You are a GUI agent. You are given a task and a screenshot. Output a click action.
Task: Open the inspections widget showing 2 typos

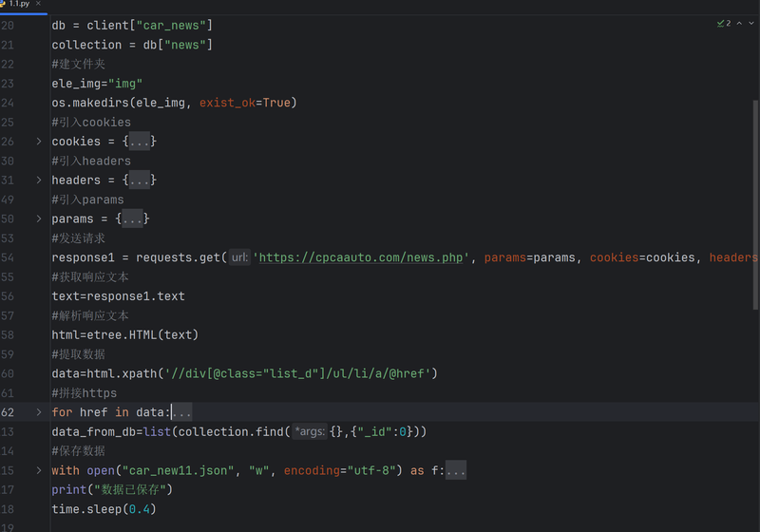(724, 23)
